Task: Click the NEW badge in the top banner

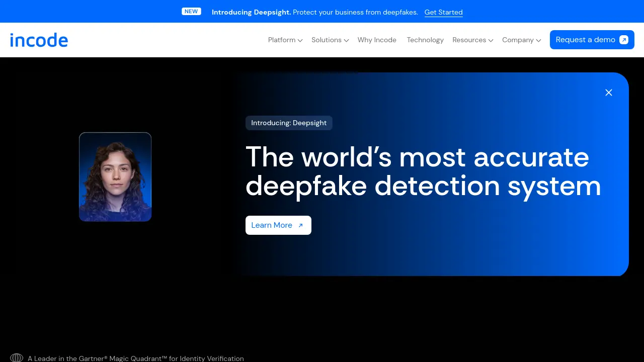Action: 191,11
